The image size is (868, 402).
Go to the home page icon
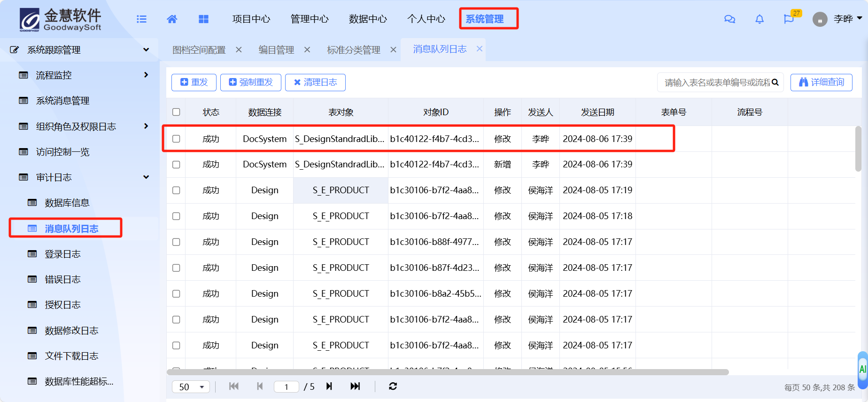[172, 19]
